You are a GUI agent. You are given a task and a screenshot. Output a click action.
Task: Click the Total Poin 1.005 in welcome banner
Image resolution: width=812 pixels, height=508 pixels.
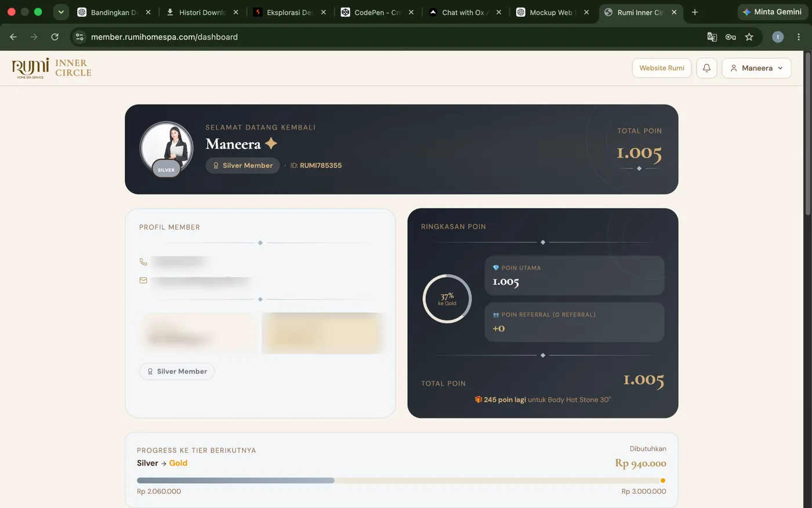tap(639, 153)
